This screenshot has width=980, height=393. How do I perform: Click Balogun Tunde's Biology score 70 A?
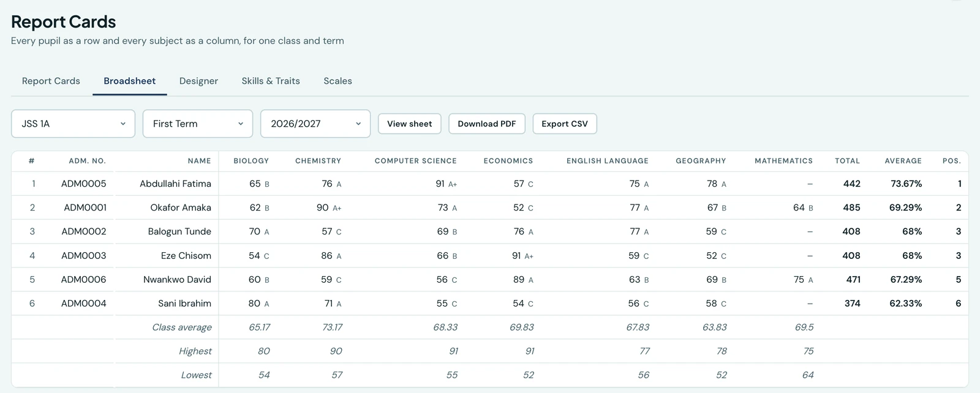click(259, 231)
